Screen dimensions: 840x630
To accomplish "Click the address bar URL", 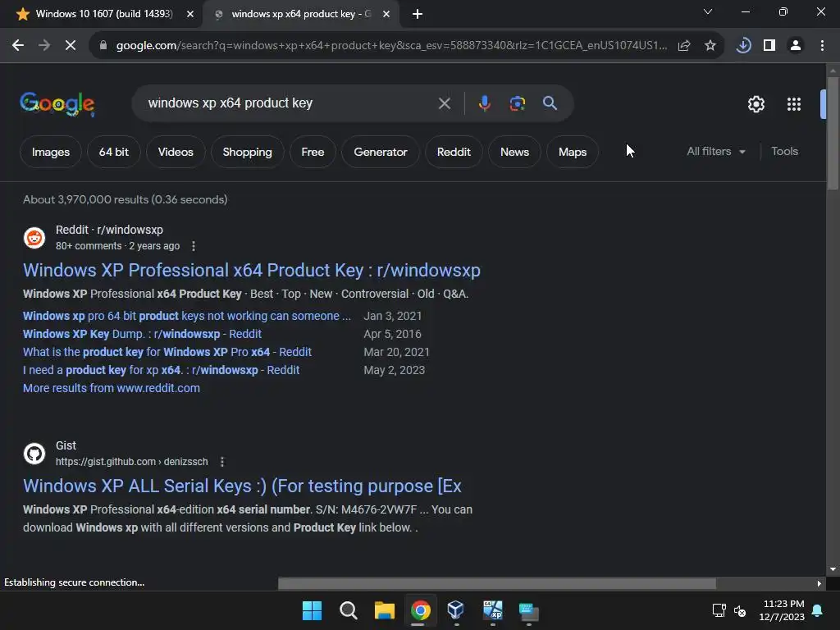I will click(x=391, y=46).
